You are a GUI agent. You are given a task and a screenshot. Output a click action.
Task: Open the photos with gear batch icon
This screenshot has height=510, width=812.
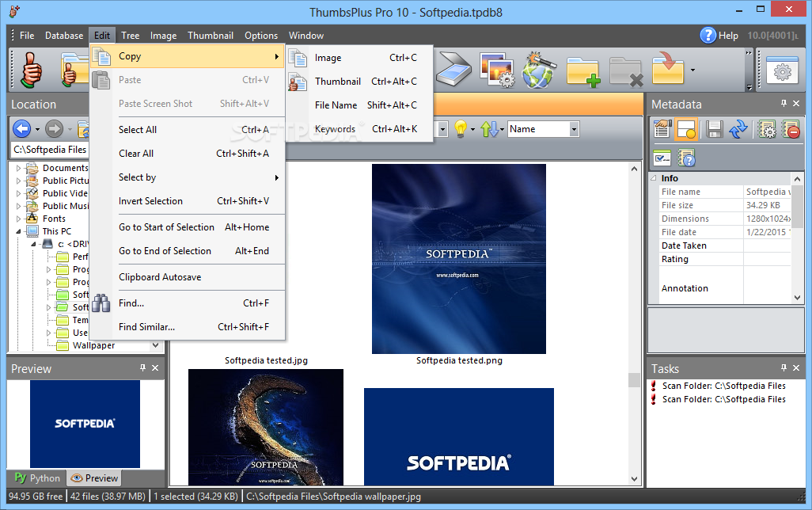497,70
